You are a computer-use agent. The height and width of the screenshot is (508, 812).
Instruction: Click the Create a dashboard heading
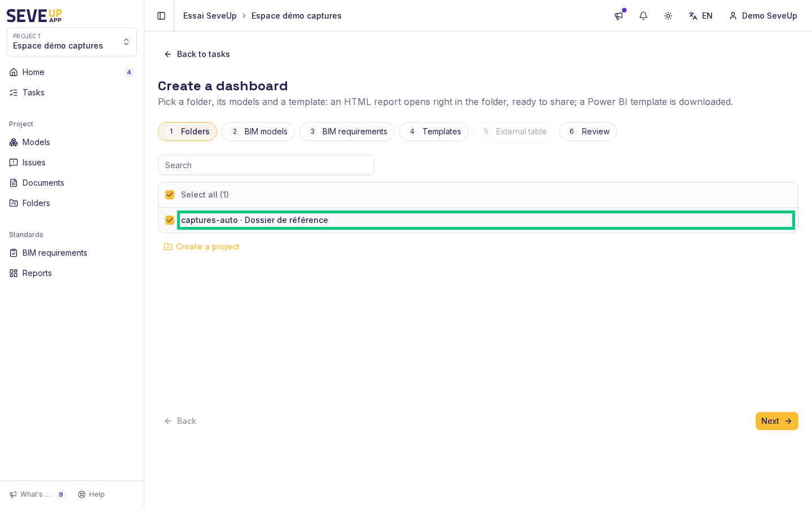pos(223,86)
